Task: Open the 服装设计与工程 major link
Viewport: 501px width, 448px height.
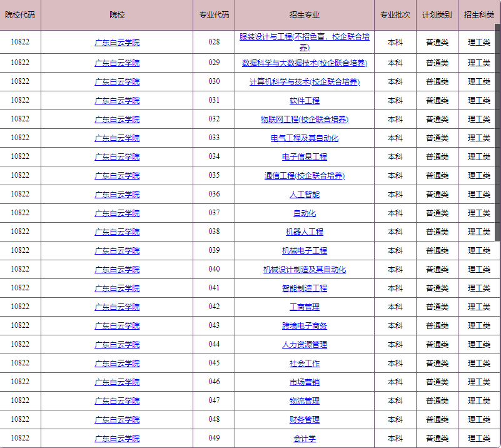Action: [x=304, y=42]
